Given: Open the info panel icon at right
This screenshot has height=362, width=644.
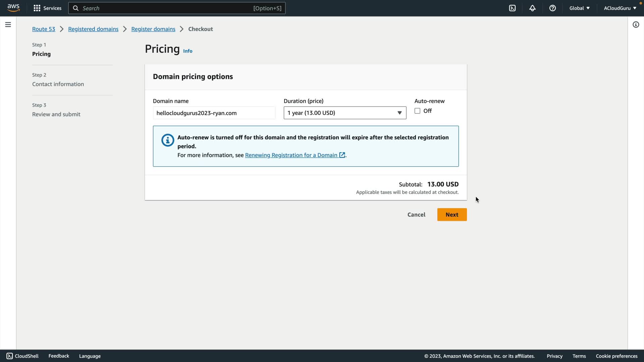Looking at the screenshot, I should click(x=636, y=24).
